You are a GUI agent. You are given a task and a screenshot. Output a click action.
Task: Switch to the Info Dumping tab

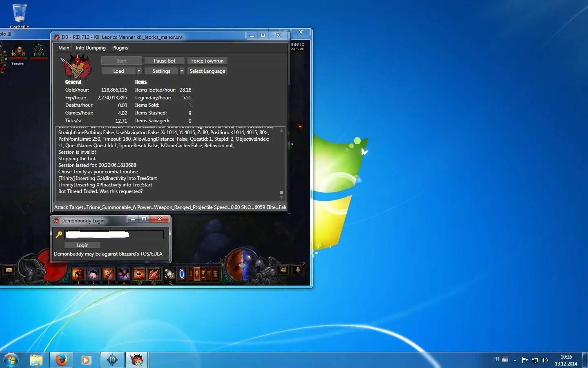point(91,48)
